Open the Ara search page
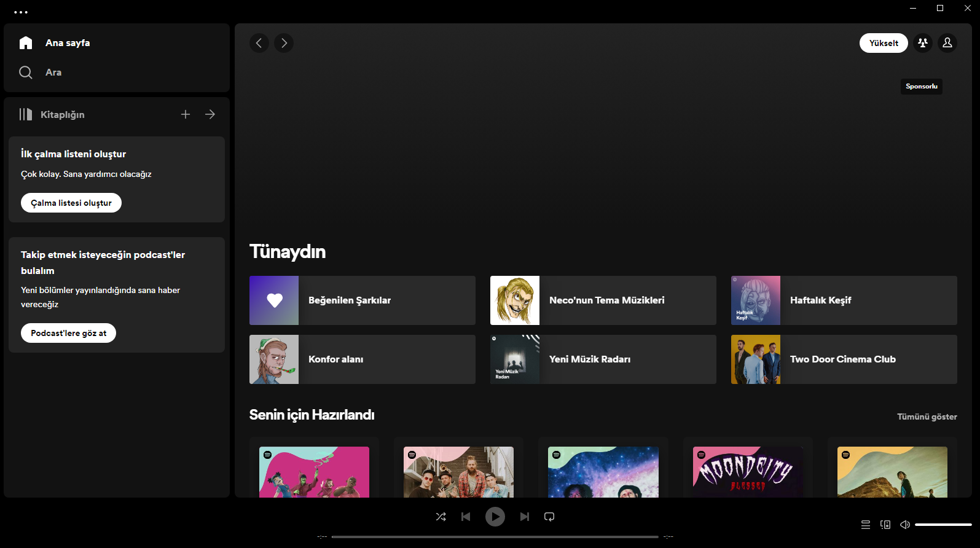Viewport: 980px width, 548px height. (x=53, y=72)
